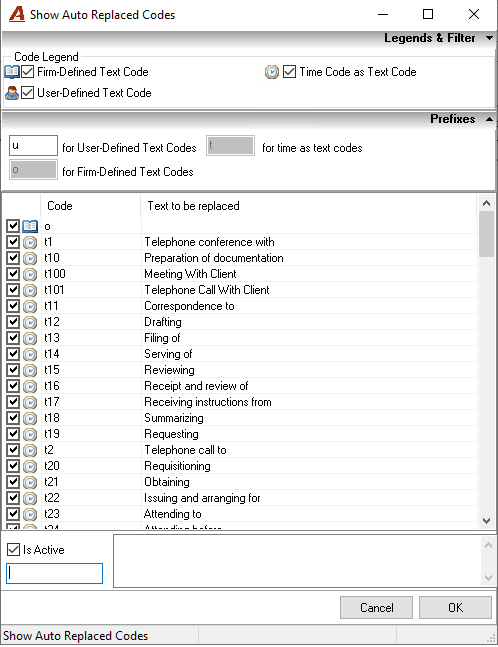
Task: Click the clock icon in row t13
Action: [30, 338]
